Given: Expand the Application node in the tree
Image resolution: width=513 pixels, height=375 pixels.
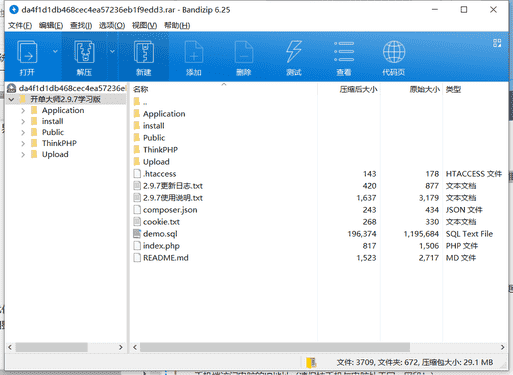Looking at the screenshot, I should (23, 110).
